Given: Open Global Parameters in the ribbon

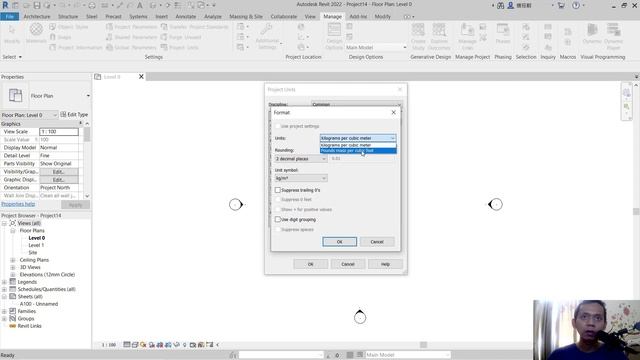Looking at the screenshot, I should pos(131,47).
